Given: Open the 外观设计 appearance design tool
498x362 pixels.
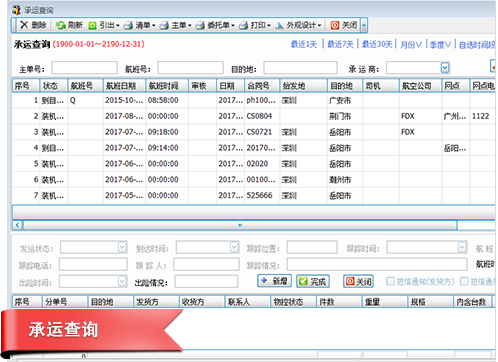Looking at the screenshot, I should tap(298, 25).
